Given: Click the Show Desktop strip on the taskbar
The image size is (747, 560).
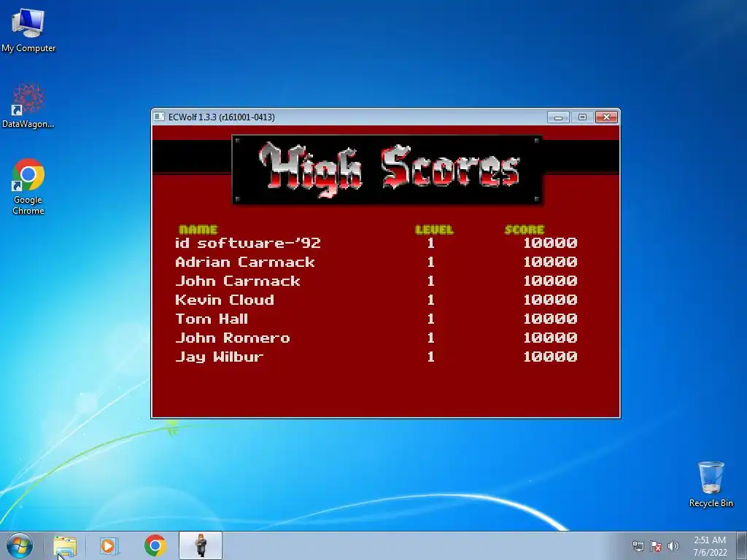Looking at the screenshot, I should pyautogui.click(x=741, y=545).
